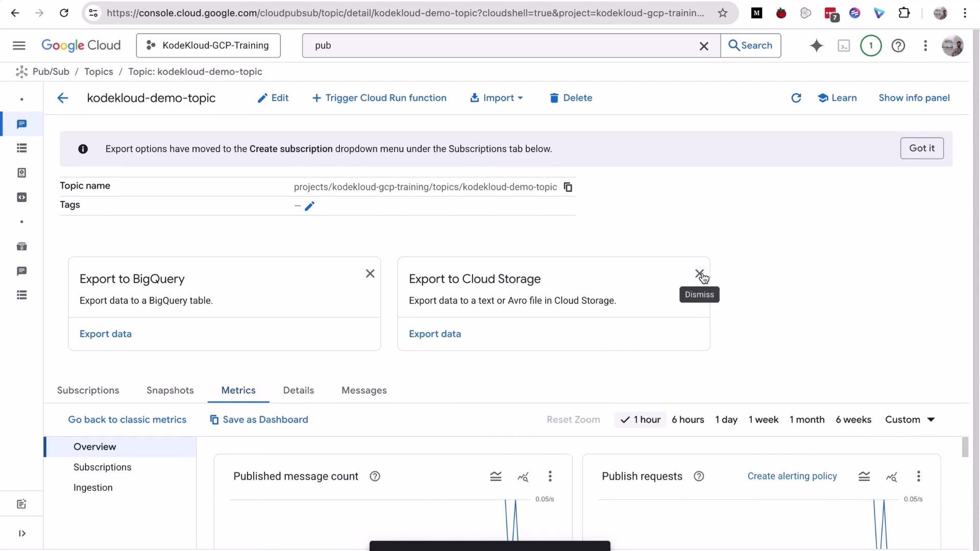The width and height of the screenshot is (980, 551).
Task: Open Chrome three-dot menu
Action: coord(965,13)
